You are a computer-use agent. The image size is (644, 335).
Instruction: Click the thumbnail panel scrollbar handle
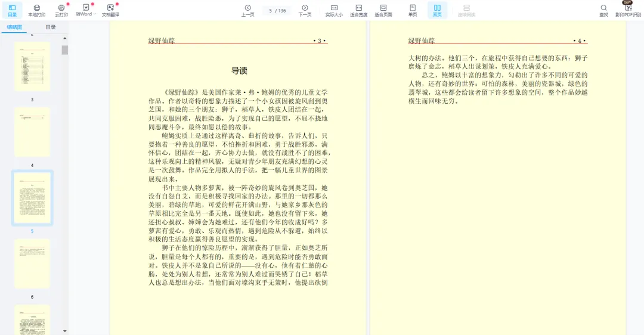click(65, 50)
